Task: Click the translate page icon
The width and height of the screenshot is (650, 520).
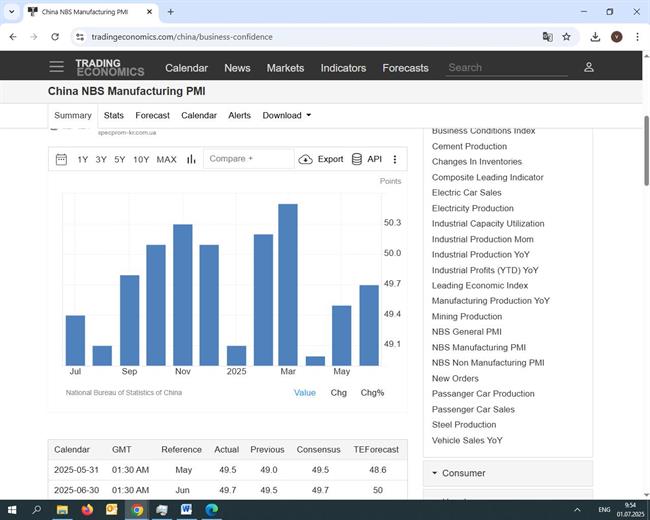Action: (x=547, y=37)
